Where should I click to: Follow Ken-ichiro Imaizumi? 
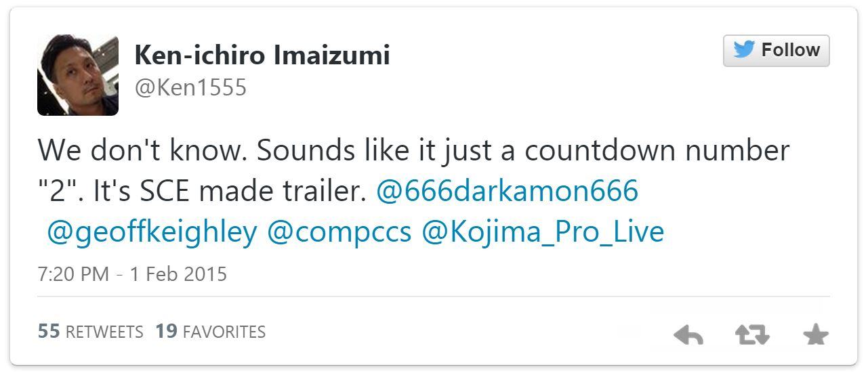(777, 51)
